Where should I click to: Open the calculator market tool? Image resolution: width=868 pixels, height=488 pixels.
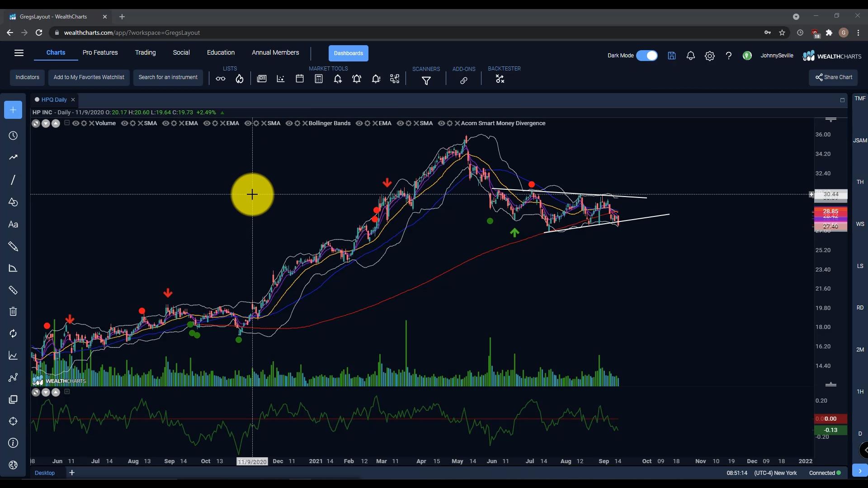319,79
